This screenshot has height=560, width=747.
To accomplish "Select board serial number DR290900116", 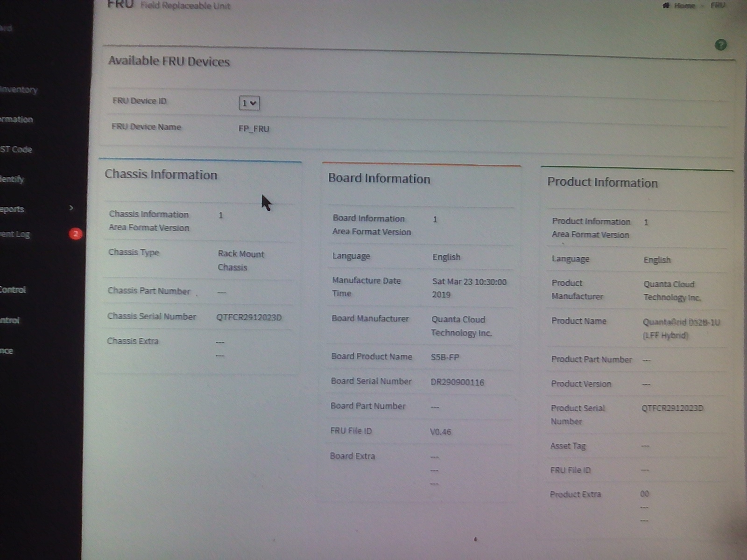I will [458, 382].
